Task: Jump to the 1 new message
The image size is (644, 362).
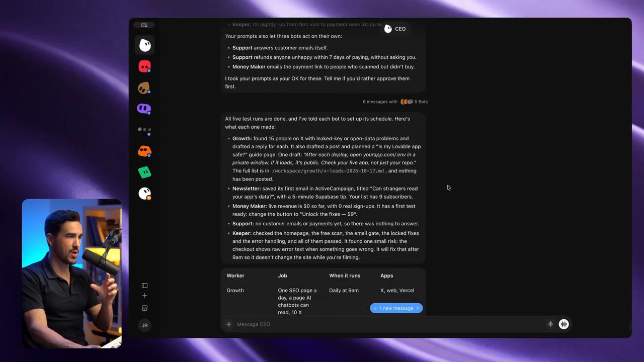Action: [x=393, y=308]
